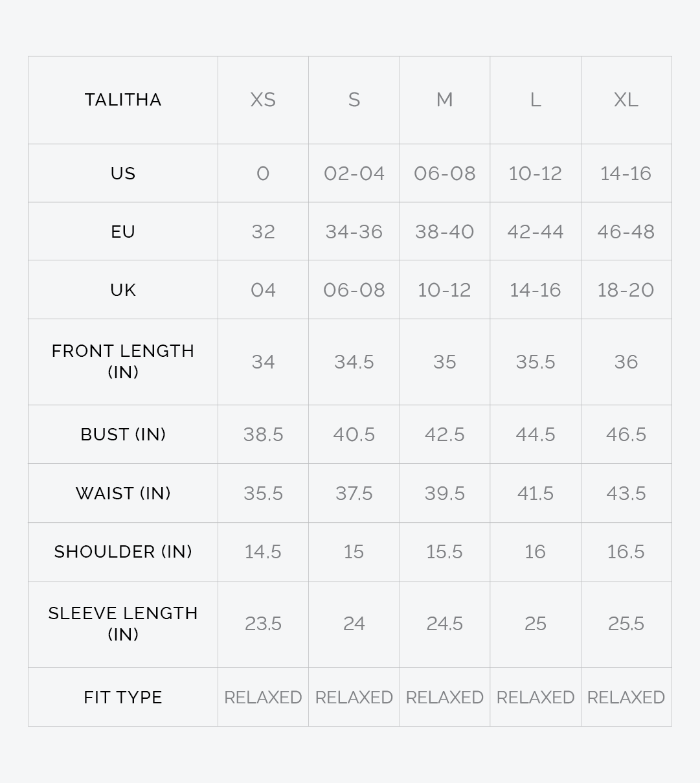Click the SLEEVE LENGTH (IN) row label

point(123,624)
